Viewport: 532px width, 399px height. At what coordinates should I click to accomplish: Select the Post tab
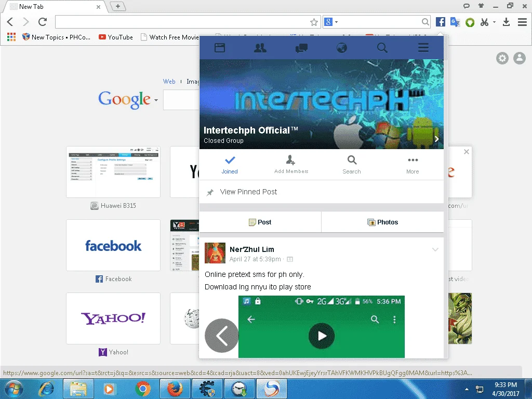(x=260, y=222)
